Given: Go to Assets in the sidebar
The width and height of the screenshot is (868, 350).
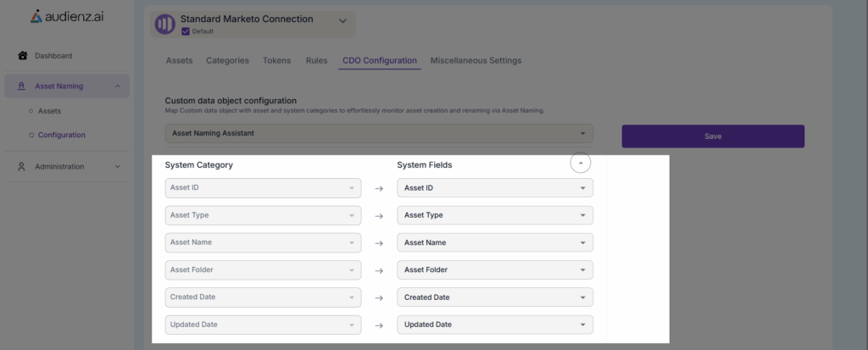Looking at the screenshot, I should (48, 111).
